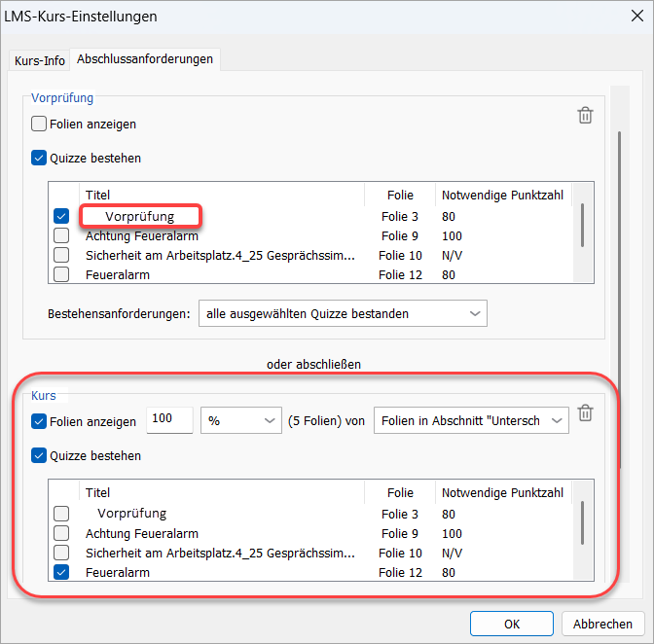Sort by 'Notwendige Punktzahl' header in Vorprüfung list

(502, 195)
